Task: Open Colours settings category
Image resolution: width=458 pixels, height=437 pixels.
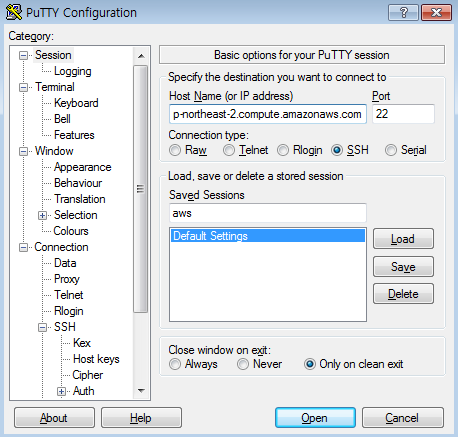Action: [71, 231]
